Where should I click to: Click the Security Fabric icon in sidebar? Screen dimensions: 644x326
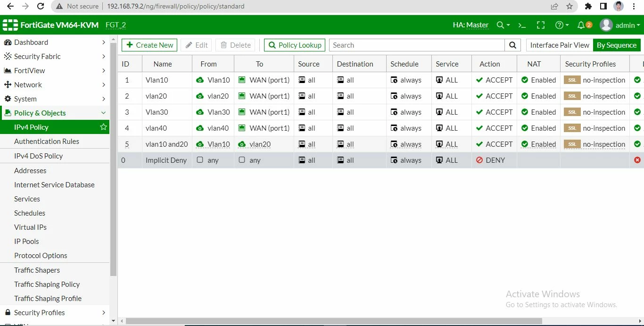[8, 56]
